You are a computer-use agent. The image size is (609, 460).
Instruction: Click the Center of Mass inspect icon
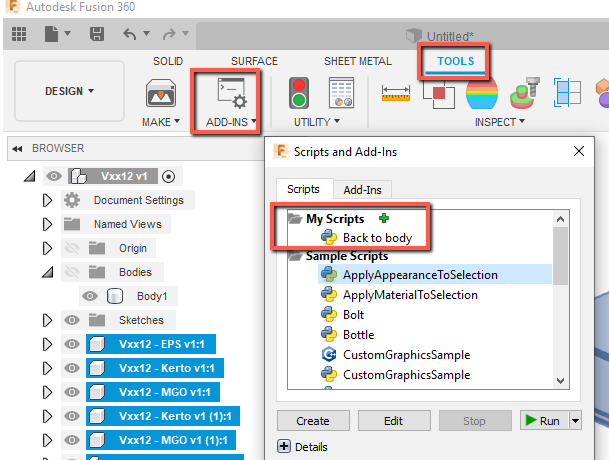pos(525,92)
